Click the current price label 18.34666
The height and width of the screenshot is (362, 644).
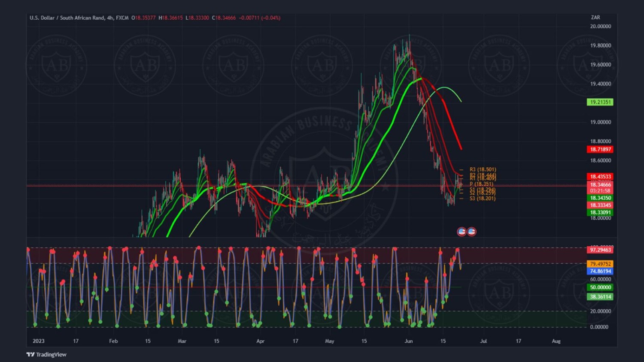[x=600, y=184]
